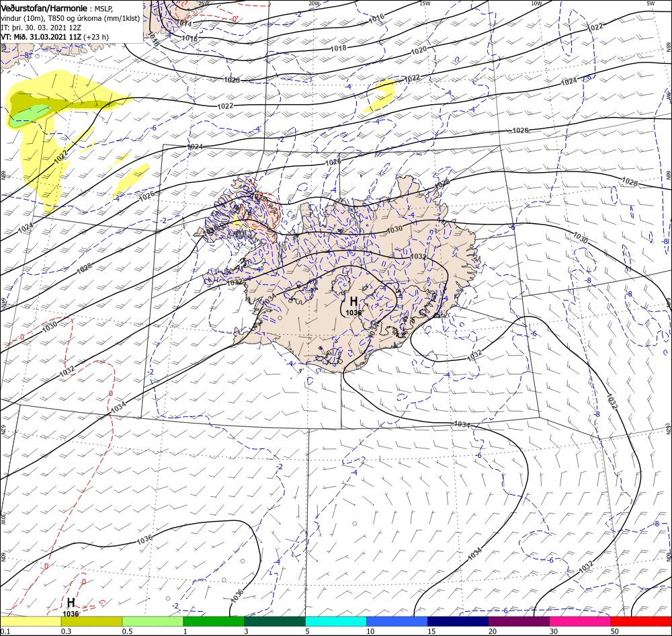Viewport: 672px width, 636px height.
Task: Click the legend value label 15
Action: point(431,631)
